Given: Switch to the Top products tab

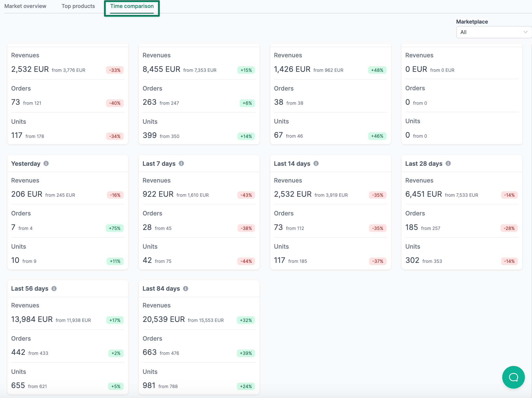Looking at the screenshot, I should [78, 6].
